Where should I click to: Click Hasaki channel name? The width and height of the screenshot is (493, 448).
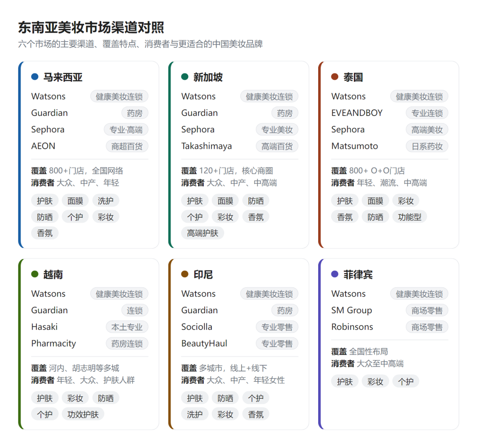[44, 327]
